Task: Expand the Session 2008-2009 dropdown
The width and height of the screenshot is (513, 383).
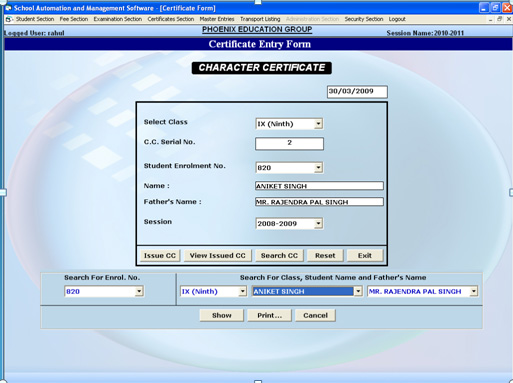Action: tap(318, 223)
